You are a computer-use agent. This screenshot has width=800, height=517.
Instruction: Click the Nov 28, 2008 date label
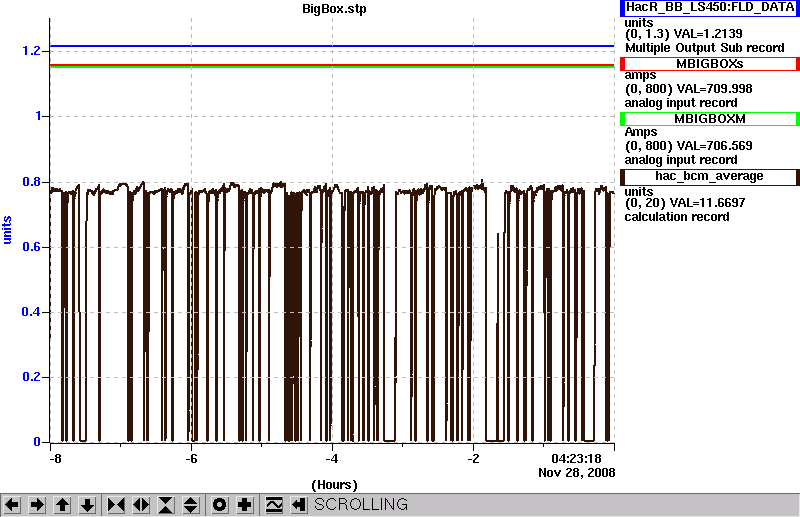(x=577, y=473)
